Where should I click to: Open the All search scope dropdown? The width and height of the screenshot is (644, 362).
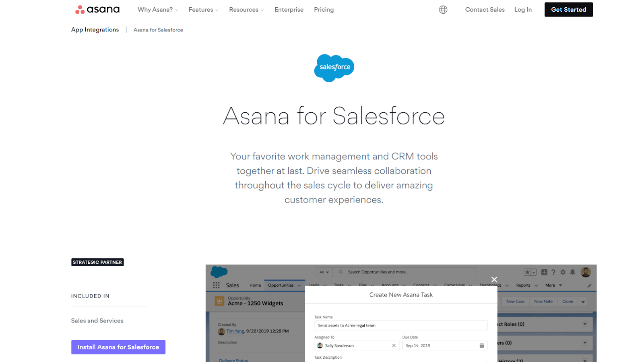point(324,272)
